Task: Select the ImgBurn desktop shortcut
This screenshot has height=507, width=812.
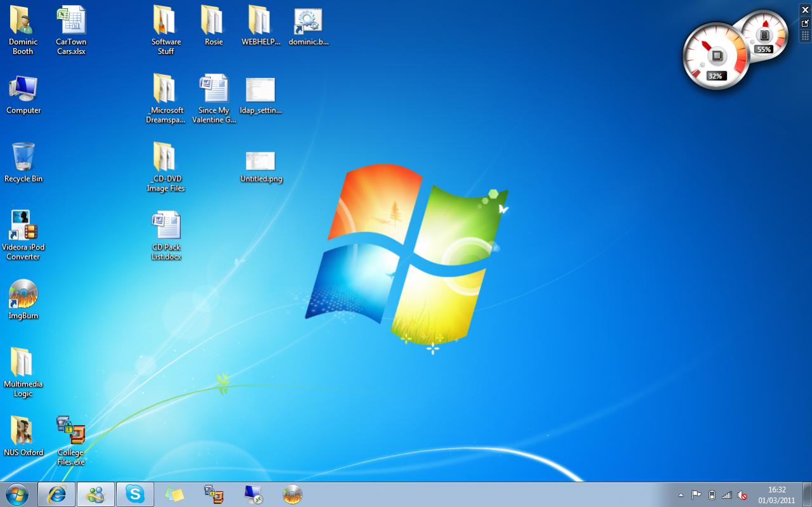Action: click(23, 300)
